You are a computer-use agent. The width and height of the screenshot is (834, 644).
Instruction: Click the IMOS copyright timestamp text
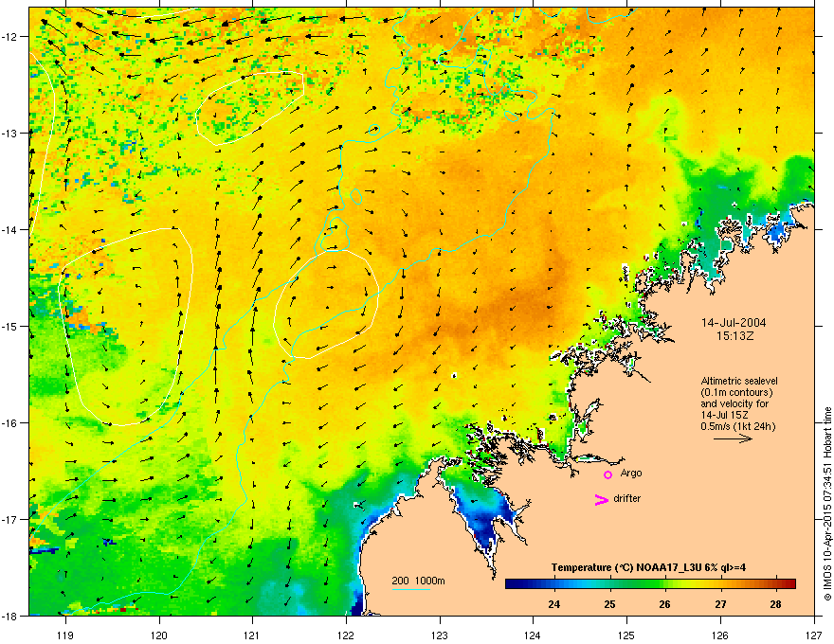(x=827, y=504)
